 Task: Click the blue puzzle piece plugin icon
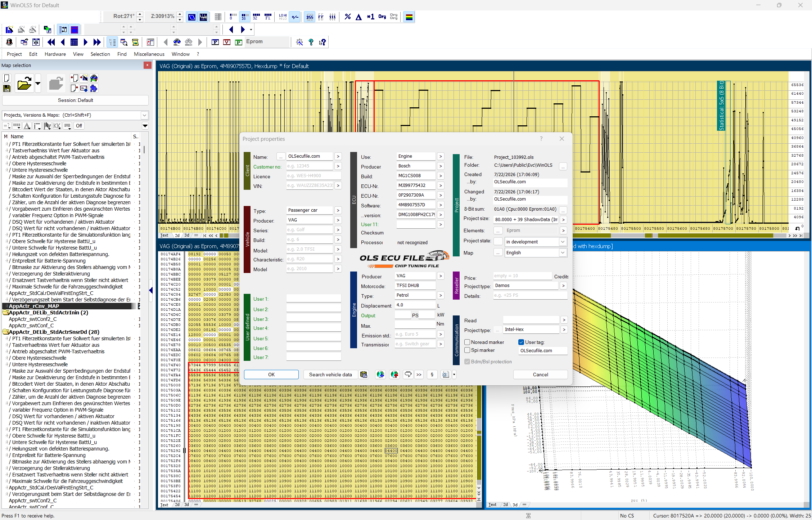[94, 88]
